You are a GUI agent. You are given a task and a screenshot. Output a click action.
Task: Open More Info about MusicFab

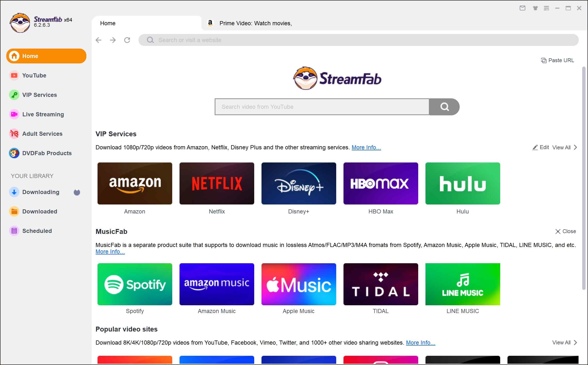coord(110,252)
